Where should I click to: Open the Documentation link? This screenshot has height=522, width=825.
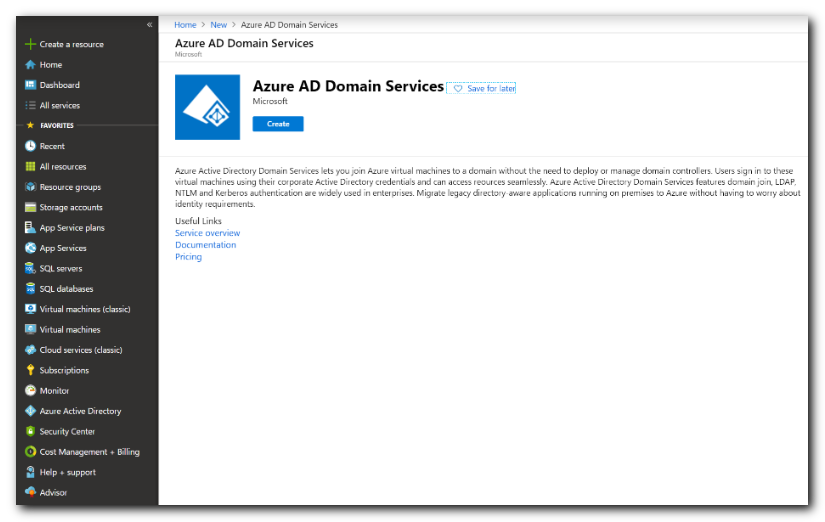[x=206, y=245]
